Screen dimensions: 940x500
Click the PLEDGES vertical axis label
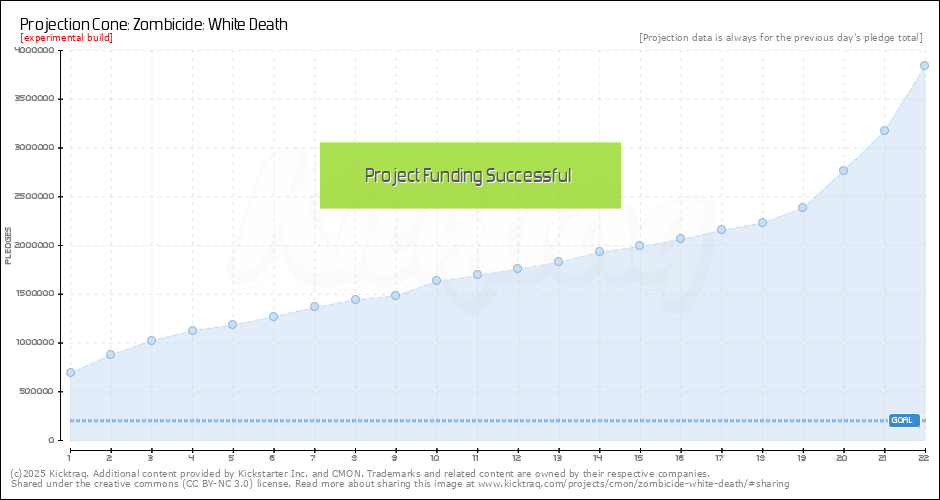click(x=8, y=245)
